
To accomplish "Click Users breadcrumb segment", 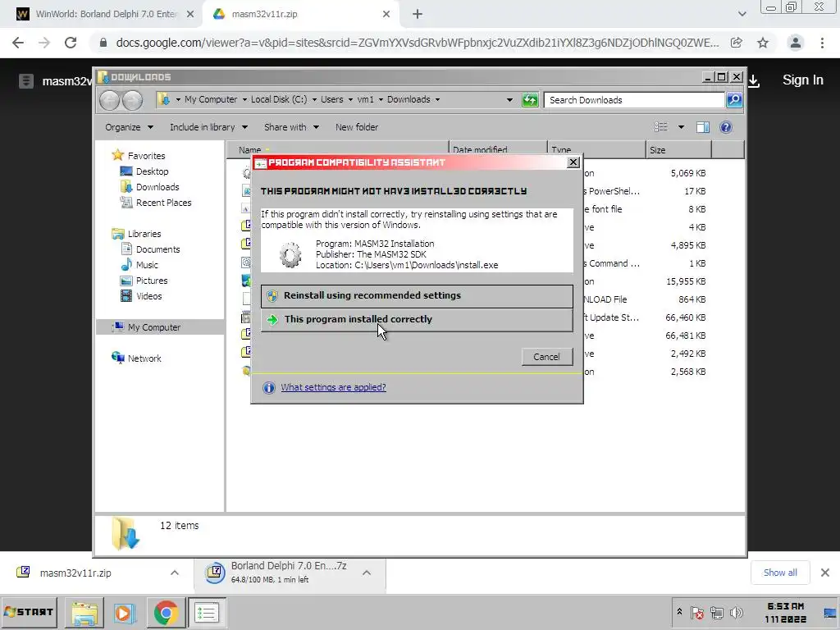I will 332,99.
